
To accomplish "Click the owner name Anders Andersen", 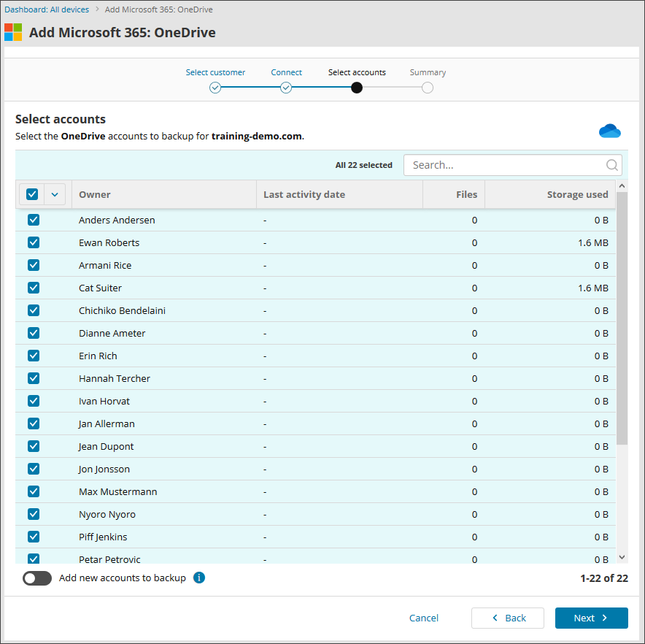I will (x=117, y=220).
